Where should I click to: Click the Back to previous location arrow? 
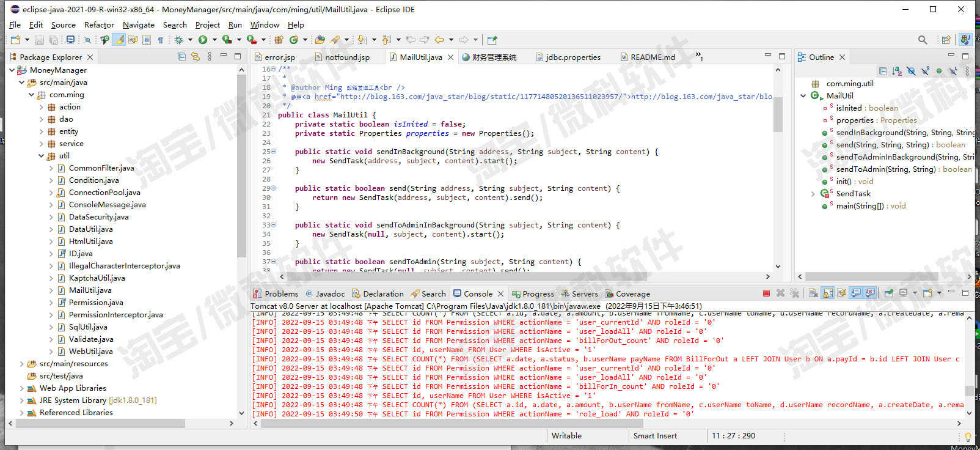[x=439, y=40]
